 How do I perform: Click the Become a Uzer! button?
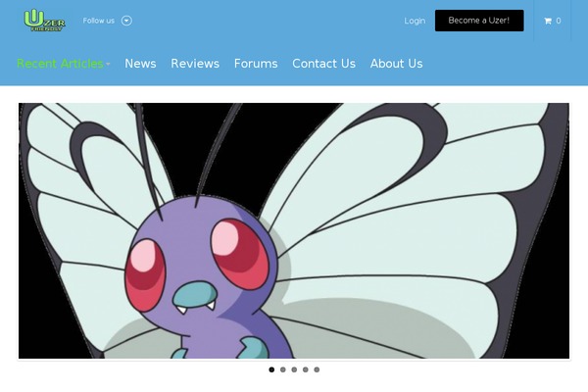(x=479, y=21)
